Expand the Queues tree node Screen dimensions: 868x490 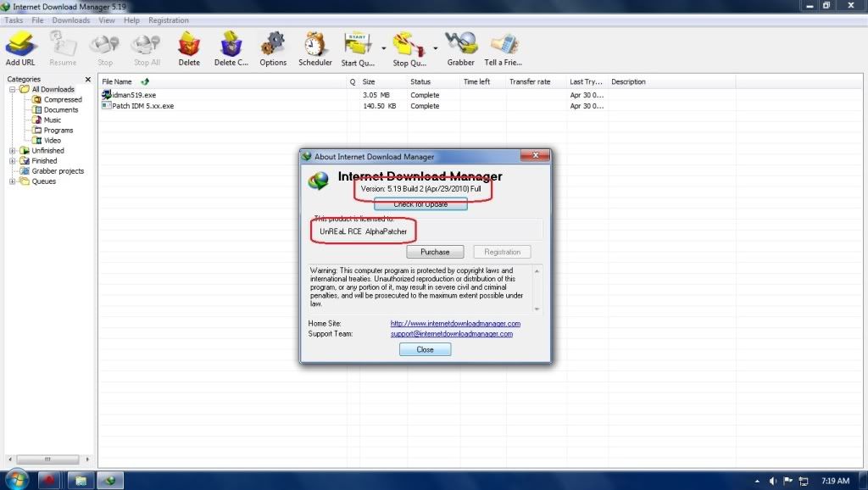(x=12, y=181)
